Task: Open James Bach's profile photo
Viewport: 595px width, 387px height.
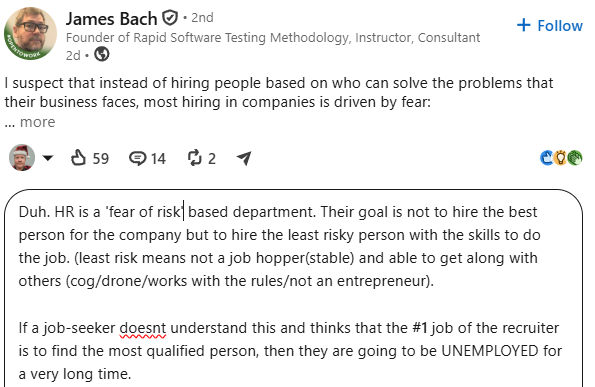Action: (x=30, y=33)
